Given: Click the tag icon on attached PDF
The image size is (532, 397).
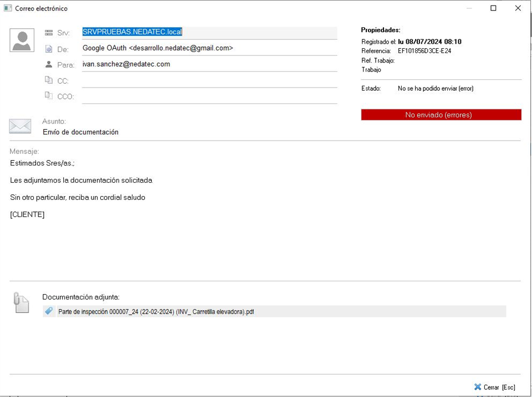Looking at the screenshot, I should coord(49,311).
